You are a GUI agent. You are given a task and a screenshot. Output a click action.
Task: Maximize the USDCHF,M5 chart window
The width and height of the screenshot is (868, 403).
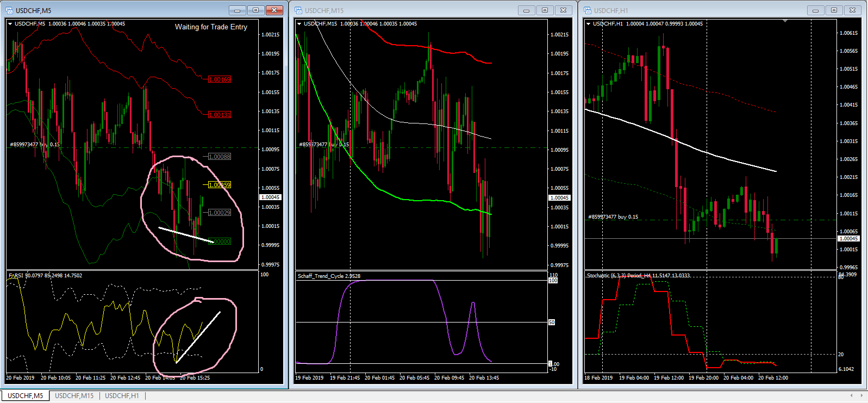[255, 10]
